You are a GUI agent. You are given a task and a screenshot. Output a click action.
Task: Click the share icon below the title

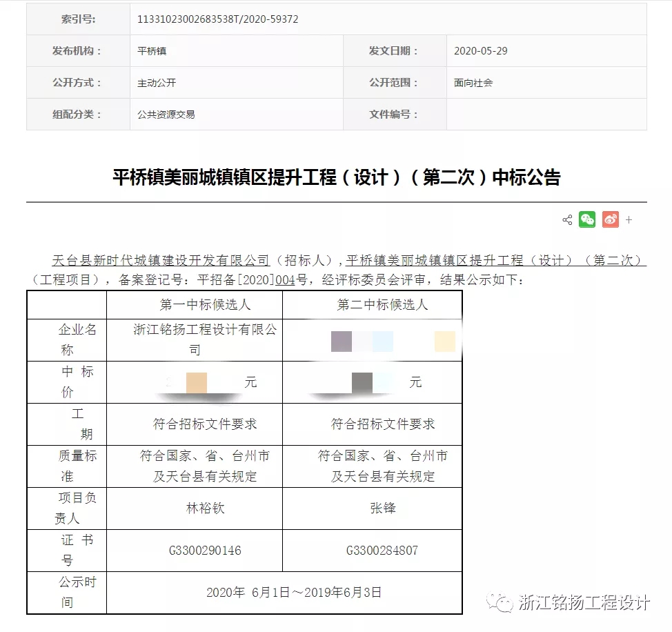click(567, 220)
